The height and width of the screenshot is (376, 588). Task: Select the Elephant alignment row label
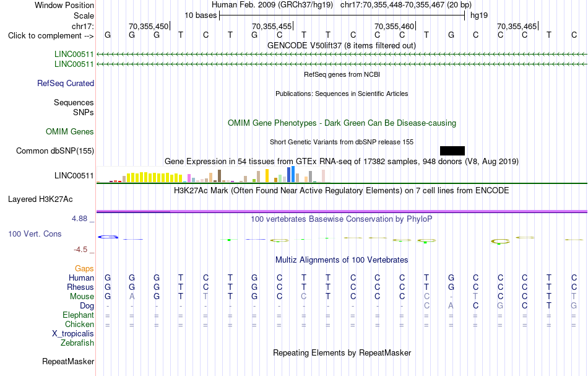(79, 315)
